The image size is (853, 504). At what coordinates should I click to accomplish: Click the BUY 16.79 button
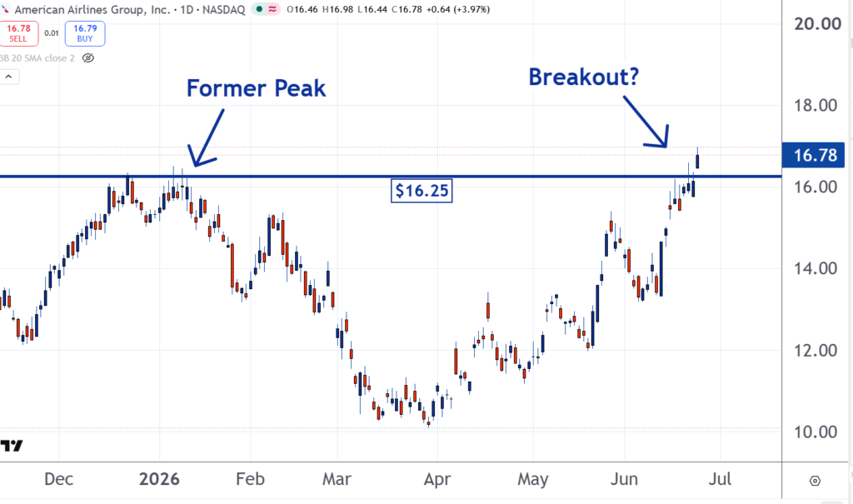coord(85,33)
